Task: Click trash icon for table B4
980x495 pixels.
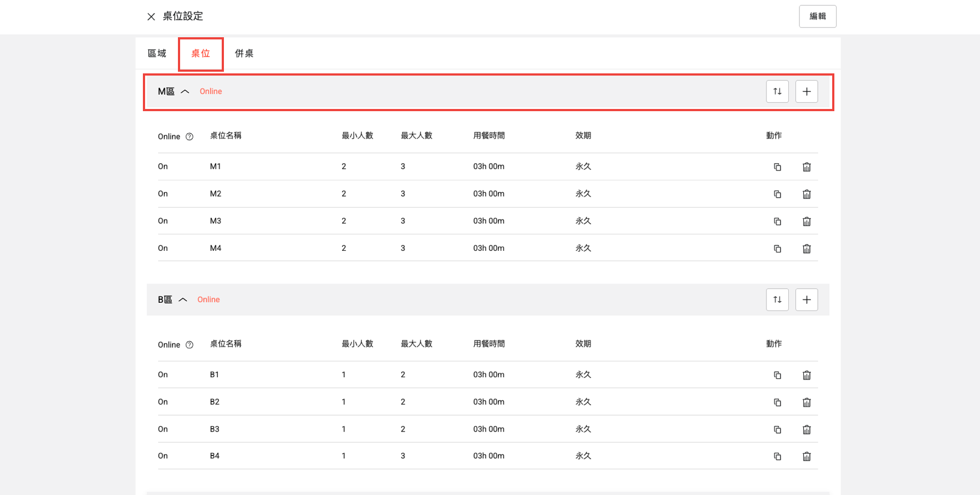Action: point(806,456)
